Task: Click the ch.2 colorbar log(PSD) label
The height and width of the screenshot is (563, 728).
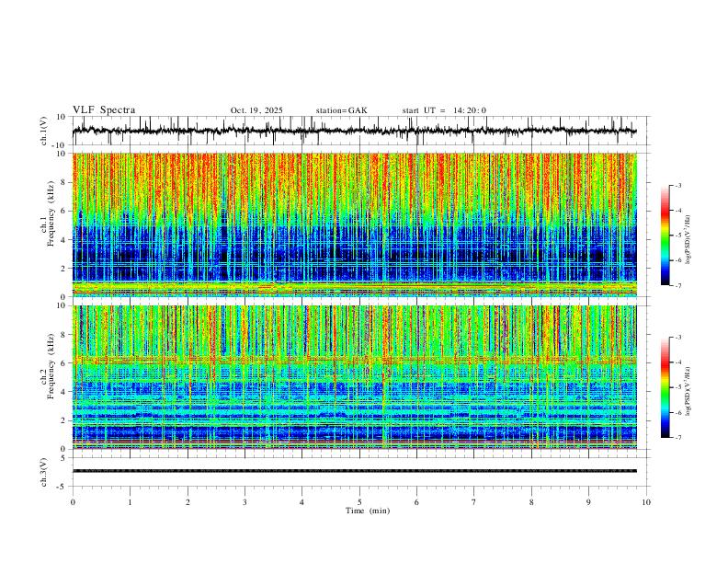Action: [688, 391]
